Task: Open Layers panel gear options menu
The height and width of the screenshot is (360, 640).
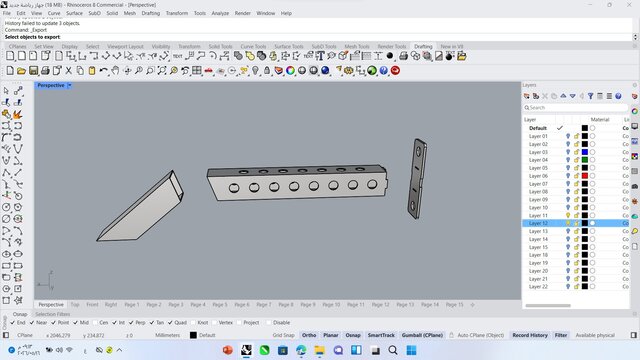Action: click(635, 85)
